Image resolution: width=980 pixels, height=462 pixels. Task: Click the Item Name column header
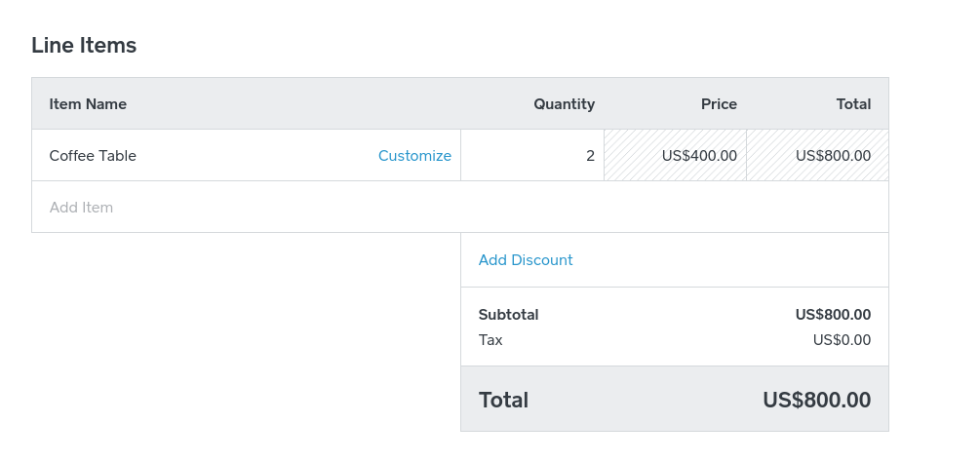pos(88,104)
